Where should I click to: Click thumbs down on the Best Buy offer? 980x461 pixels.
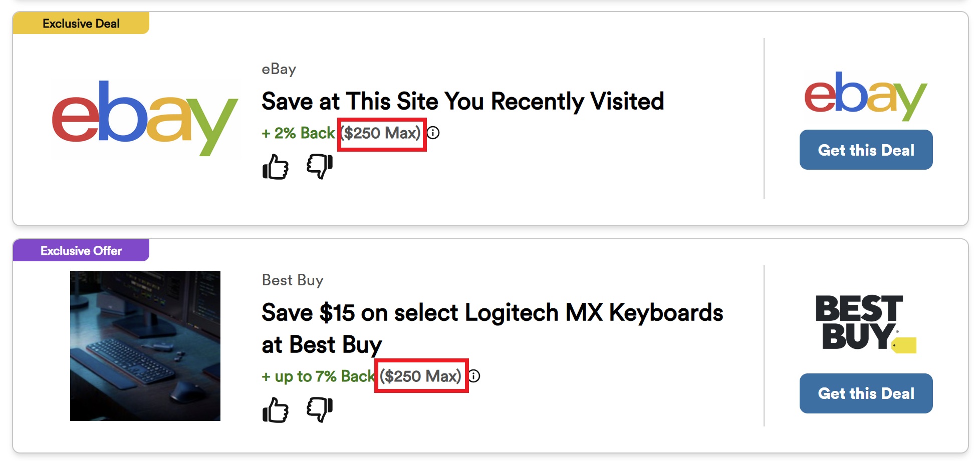[x=320, y=410]
